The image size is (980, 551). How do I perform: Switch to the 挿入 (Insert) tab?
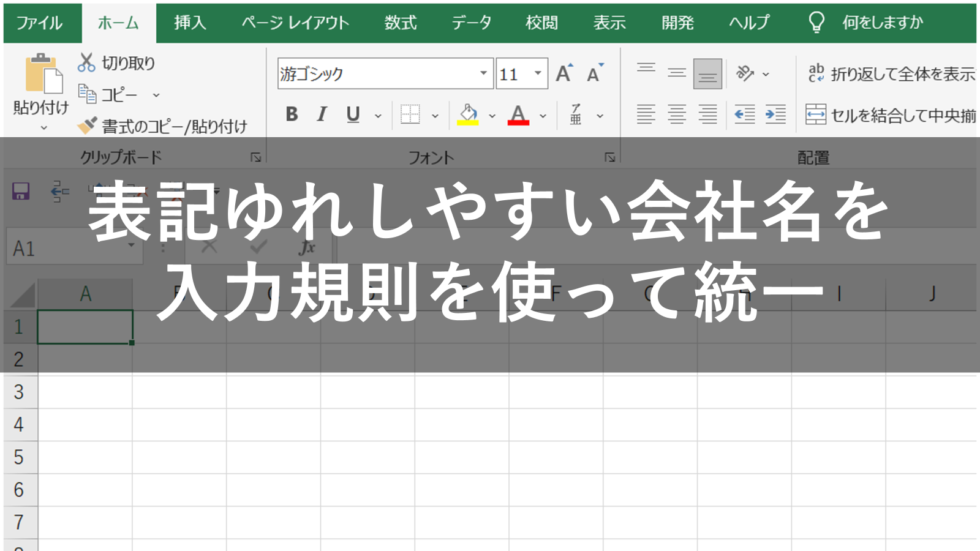click(190, 23)
